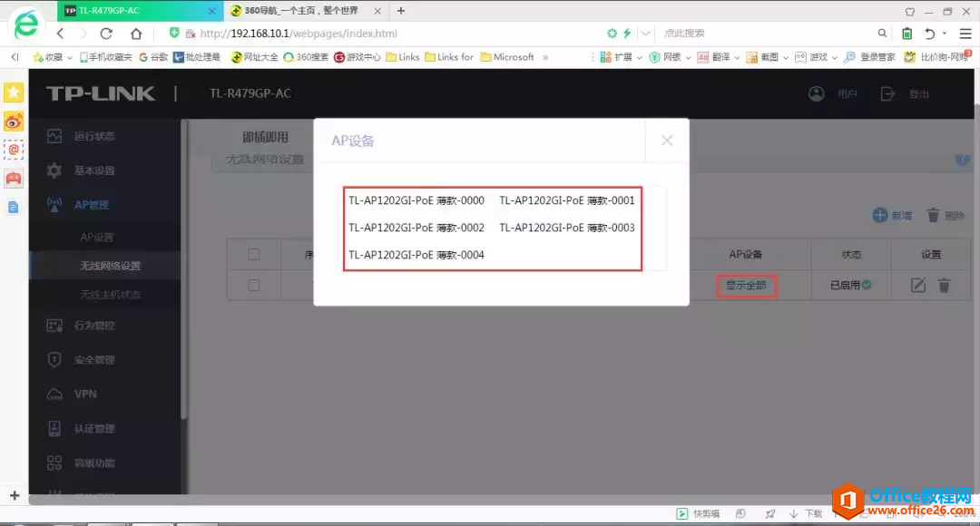The height and width of the screenshot is (526, 980).
Task: Click the magnifier search icon
Action: 882,34
